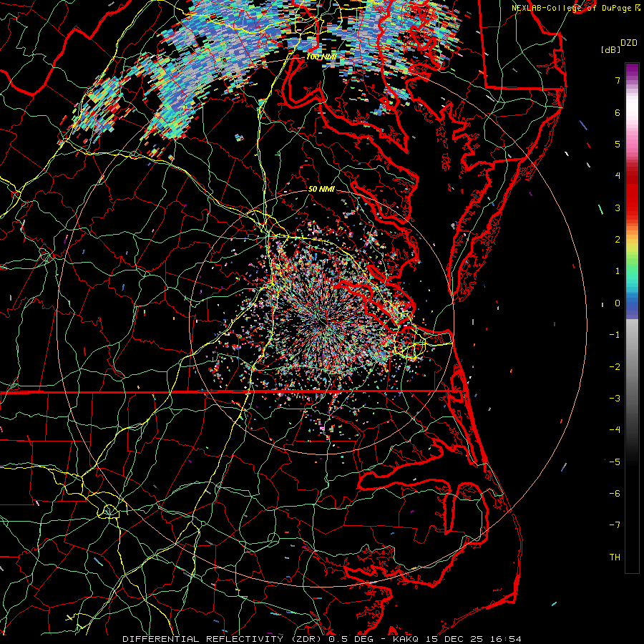
Task: Click the -6 dB scale label
Action: 615,494
